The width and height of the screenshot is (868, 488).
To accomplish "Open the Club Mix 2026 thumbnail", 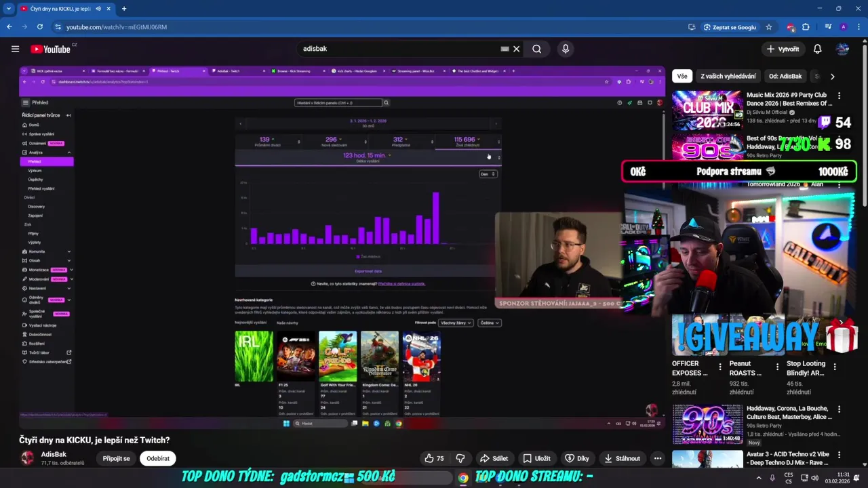I will tap(707, 110).
